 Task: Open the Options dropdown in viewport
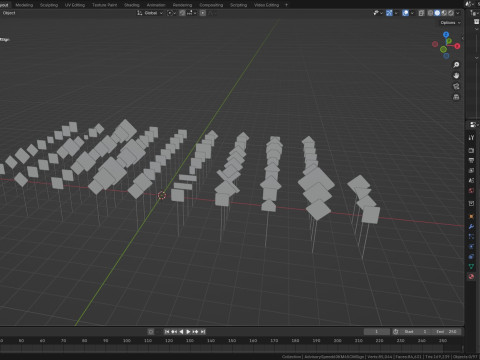[x=450, y=23]
